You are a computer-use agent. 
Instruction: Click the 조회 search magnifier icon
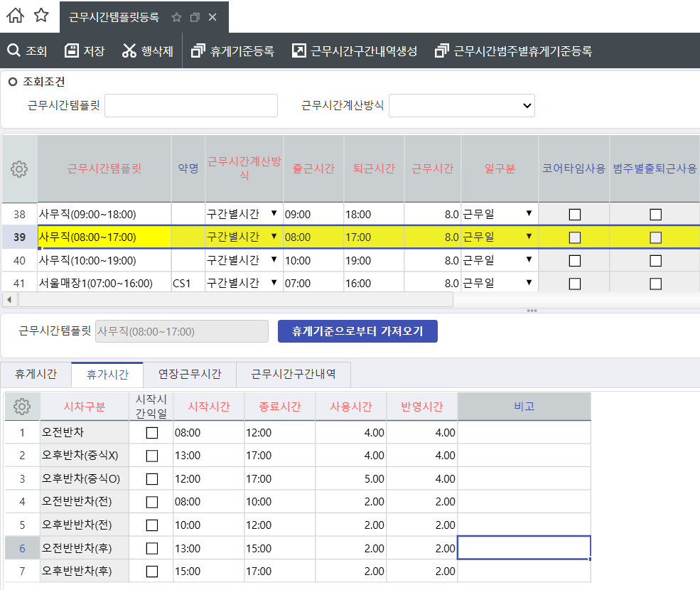[x=14, y=50]
